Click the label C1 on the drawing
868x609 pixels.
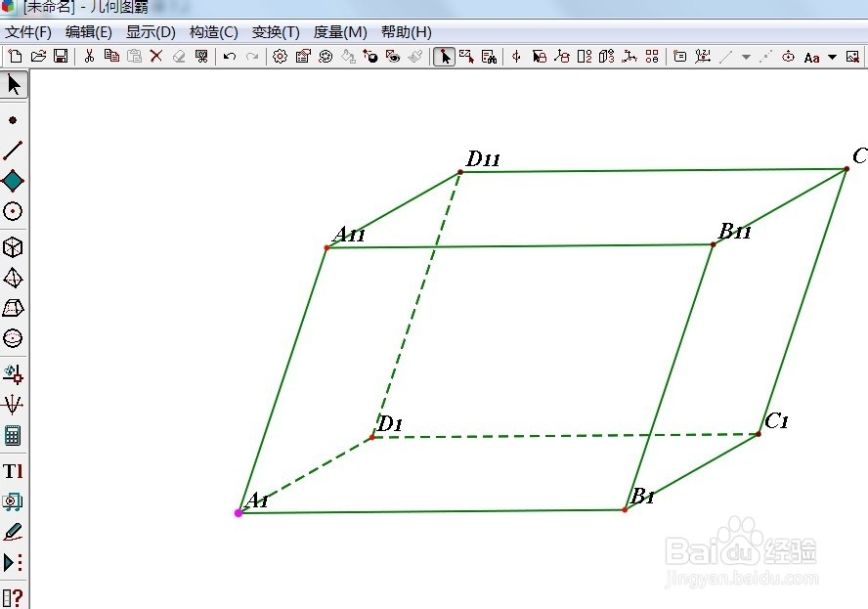776,421
